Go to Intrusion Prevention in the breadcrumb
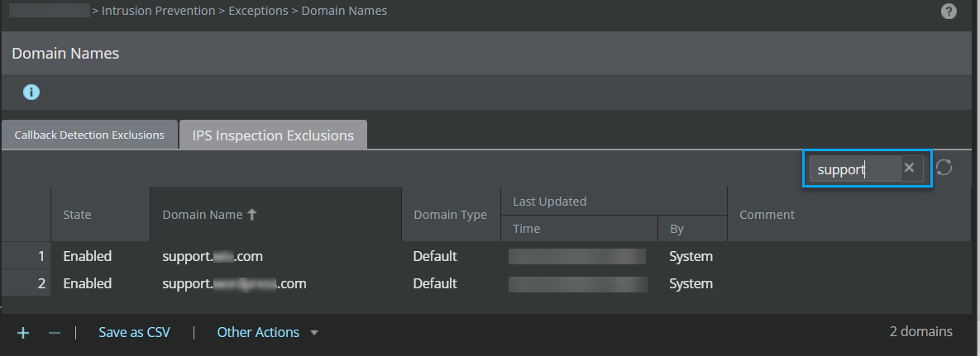 [x=158, y=11]
